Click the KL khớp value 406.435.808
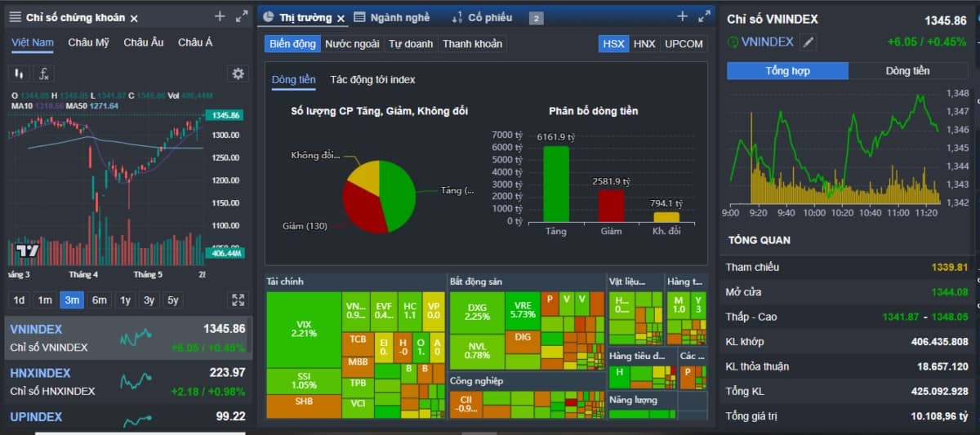The height and width of the screenshot is (435, 980). (x=939, y=342)
